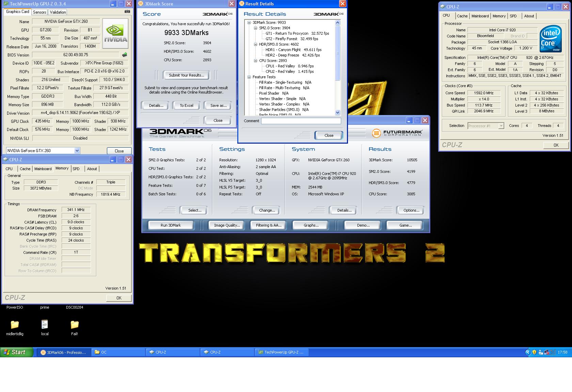This screenshot has height=392, width=572.
Task: Open Memory tab in right CPU-Z window
Action: tap(499, 16)
